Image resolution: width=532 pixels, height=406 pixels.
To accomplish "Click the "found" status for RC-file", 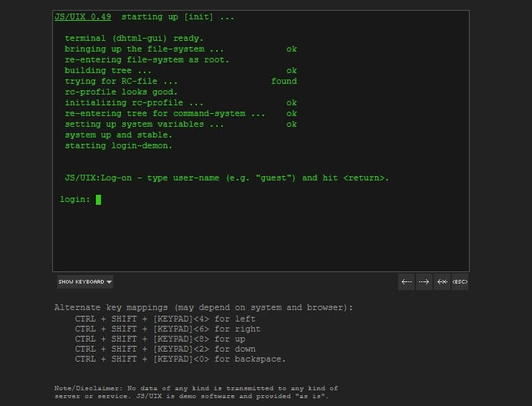I will click(x=284, y=82).
